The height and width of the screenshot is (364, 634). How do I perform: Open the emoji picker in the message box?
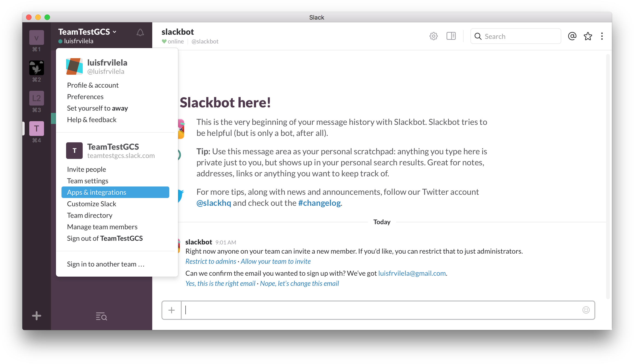[x=586, y=310]
